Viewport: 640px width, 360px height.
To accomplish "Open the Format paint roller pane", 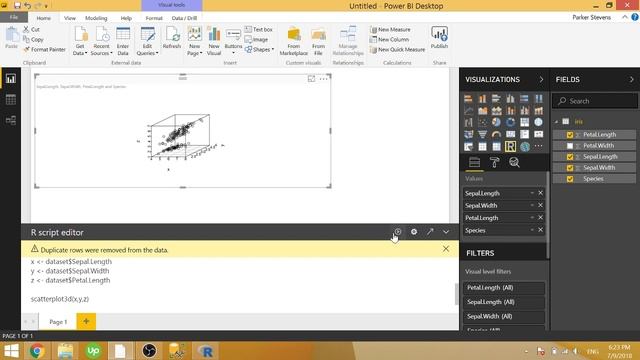I will pyautogui.click(x=494, y=162).
